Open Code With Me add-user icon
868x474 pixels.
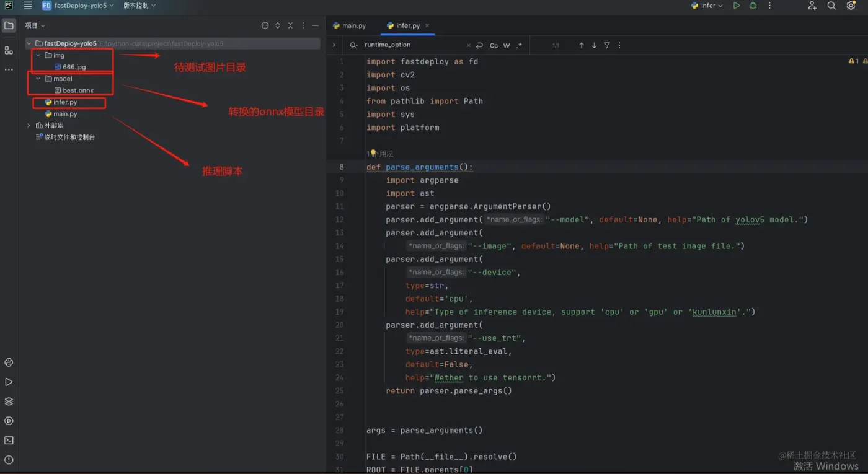pos(812,6)
